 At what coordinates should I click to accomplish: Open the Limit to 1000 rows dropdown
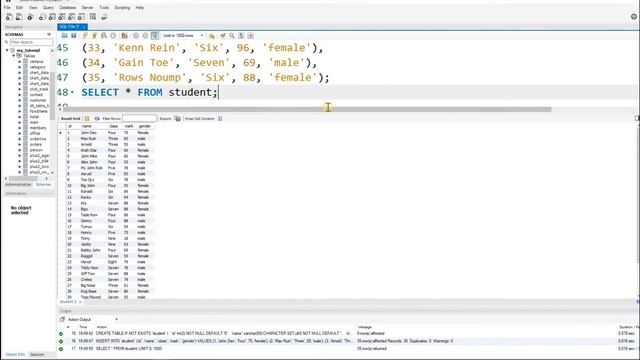coord(183,36)
